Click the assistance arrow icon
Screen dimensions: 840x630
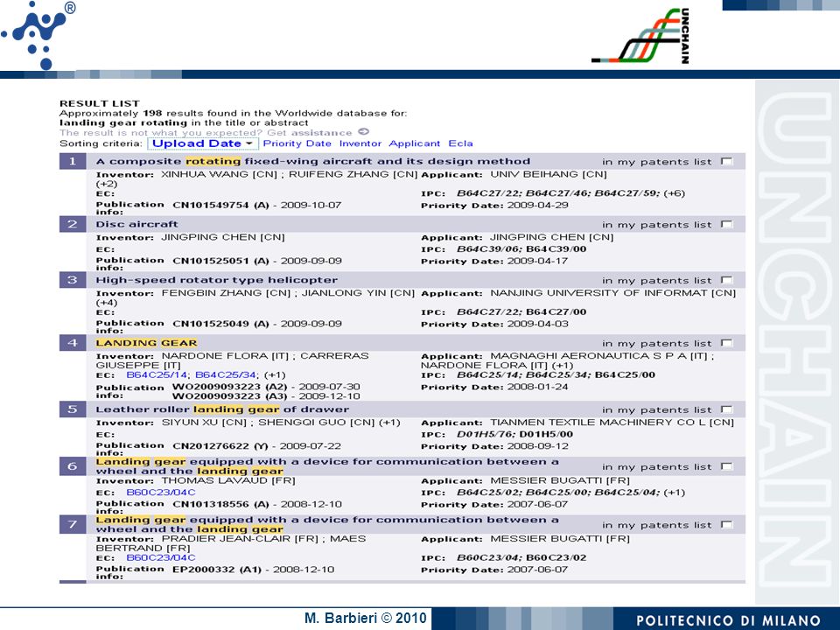[364, 132]
